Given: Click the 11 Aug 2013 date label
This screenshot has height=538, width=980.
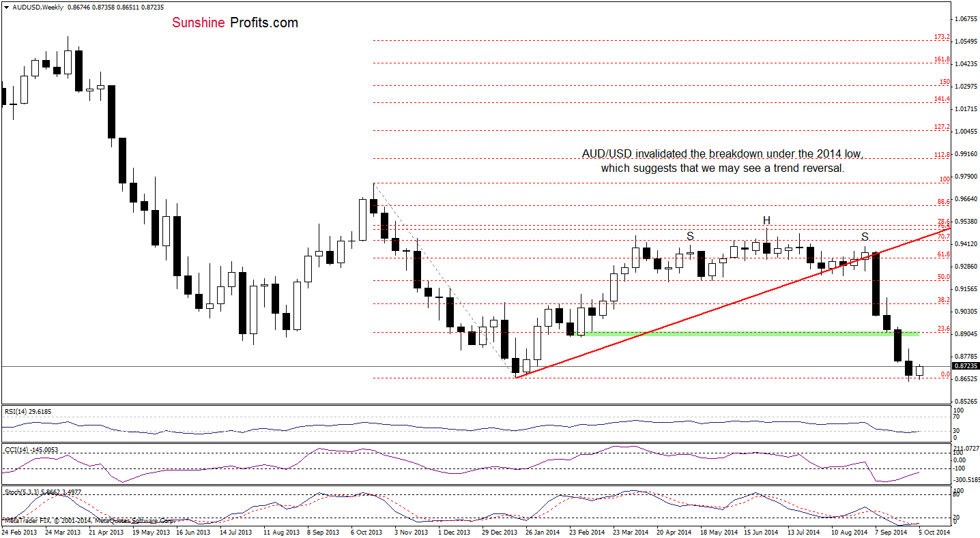Looking at the screenshot, I should 281,531.
